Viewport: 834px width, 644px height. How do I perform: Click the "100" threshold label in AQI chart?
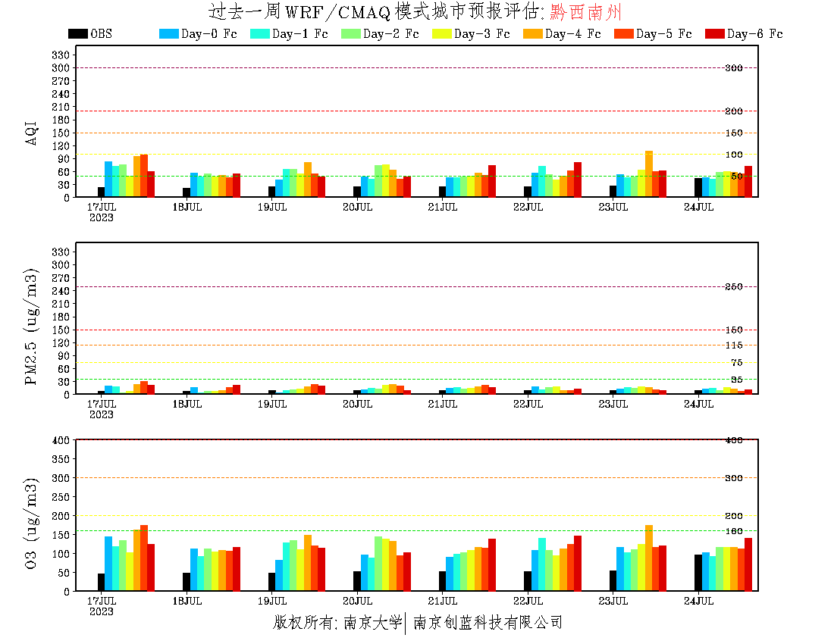pyautogui.click(x=734, y=155)
